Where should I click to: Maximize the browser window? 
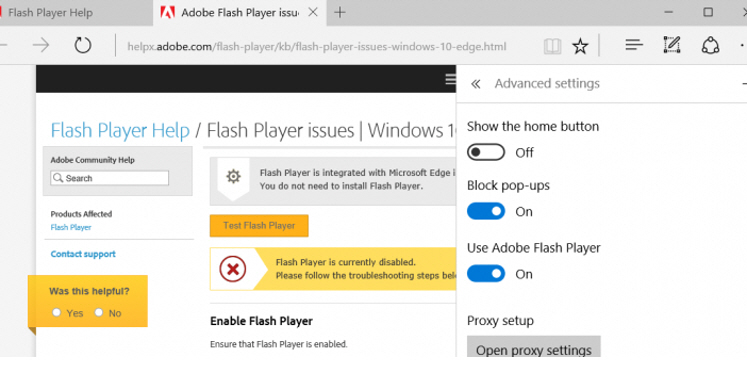[x=708, y=12]
